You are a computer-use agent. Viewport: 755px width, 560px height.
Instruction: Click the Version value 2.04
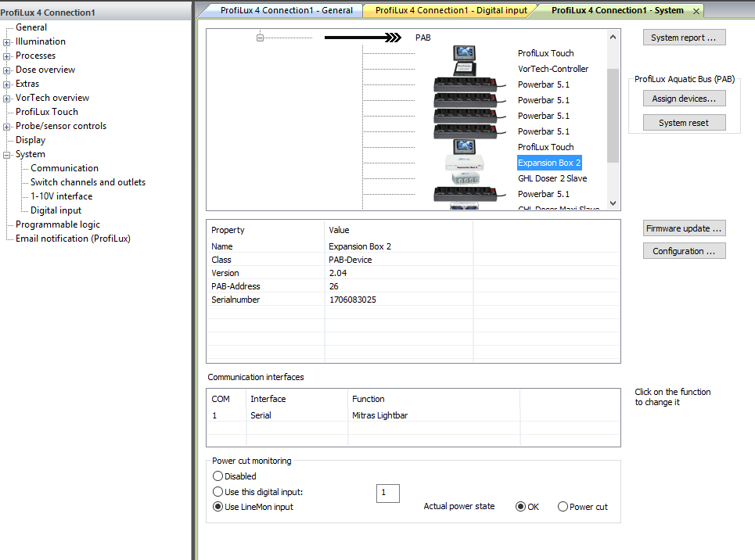coord(338,273)
